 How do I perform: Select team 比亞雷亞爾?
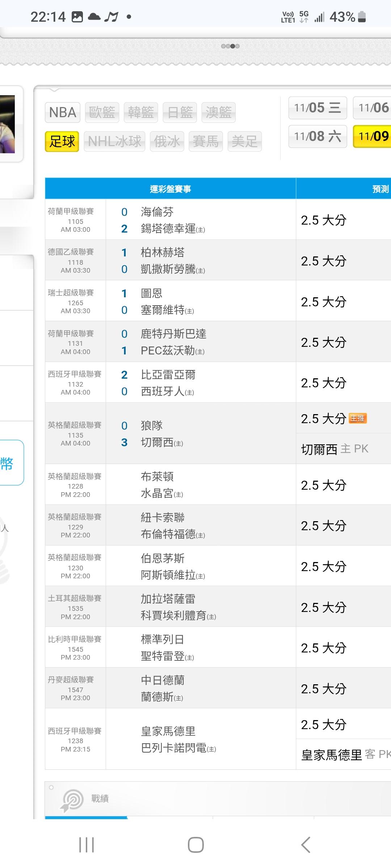(x=168, y=375)
